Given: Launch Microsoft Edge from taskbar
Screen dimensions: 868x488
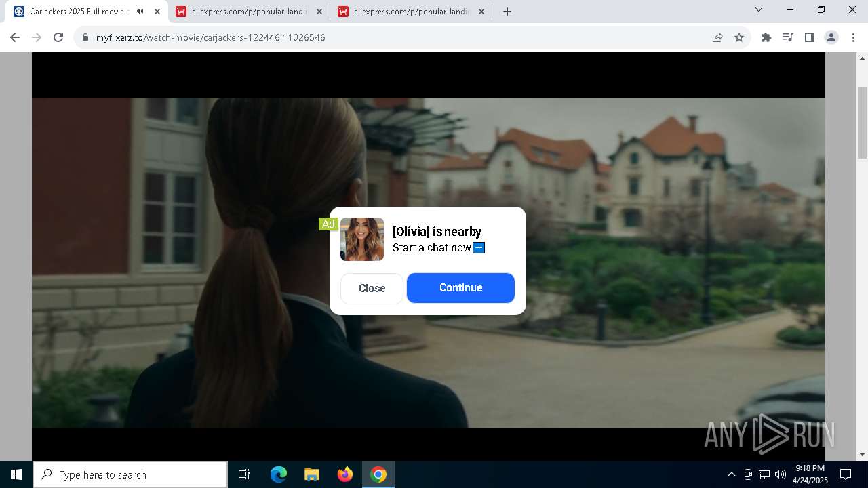Looking at the screenshot, I should click(x=279, y=474).
